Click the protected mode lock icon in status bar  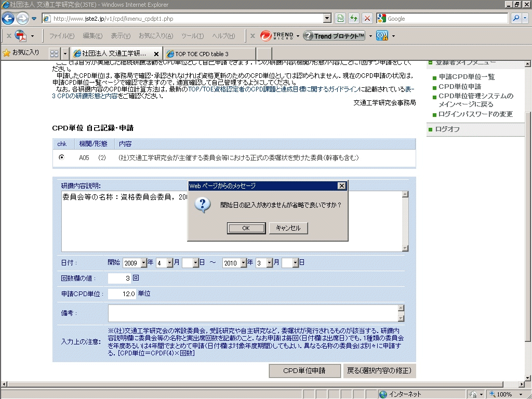473,394
